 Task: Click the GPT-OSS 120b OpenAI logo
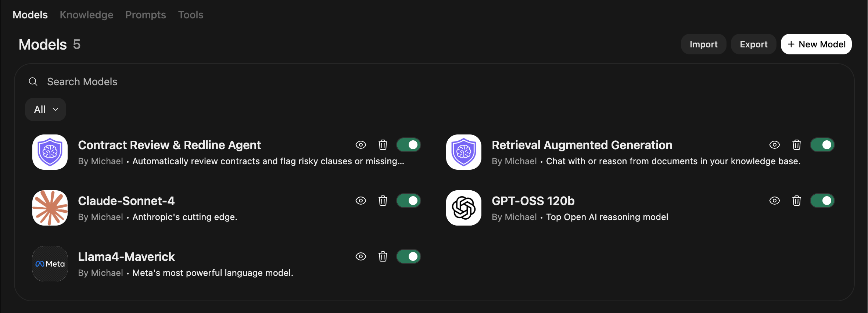pos(464,208)
